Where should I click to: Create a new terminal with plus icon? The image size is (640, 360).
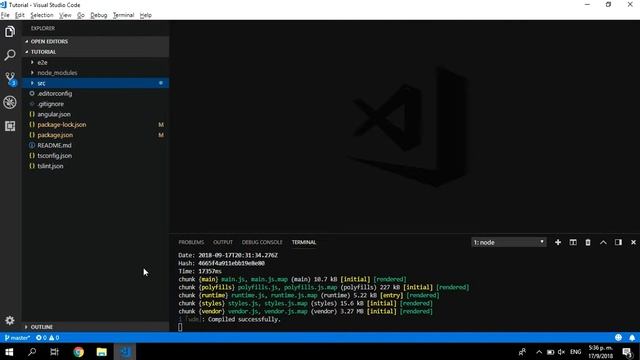point(558,242)
